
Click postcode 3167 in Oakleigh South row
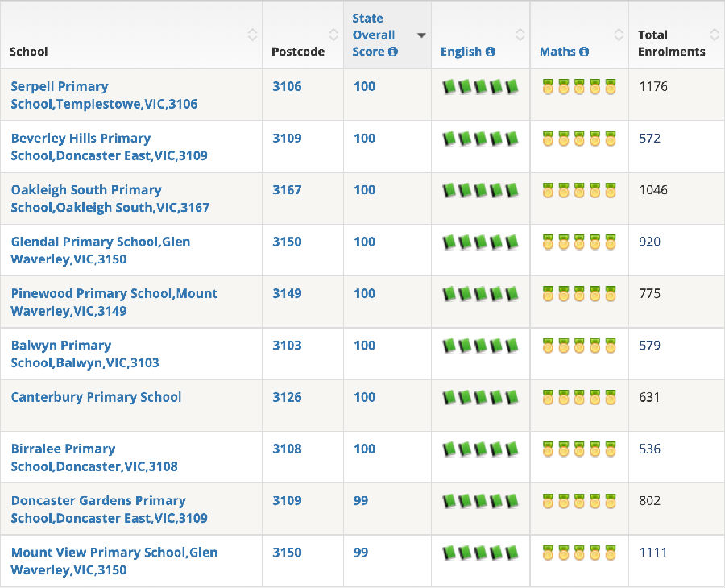(287, 190)
